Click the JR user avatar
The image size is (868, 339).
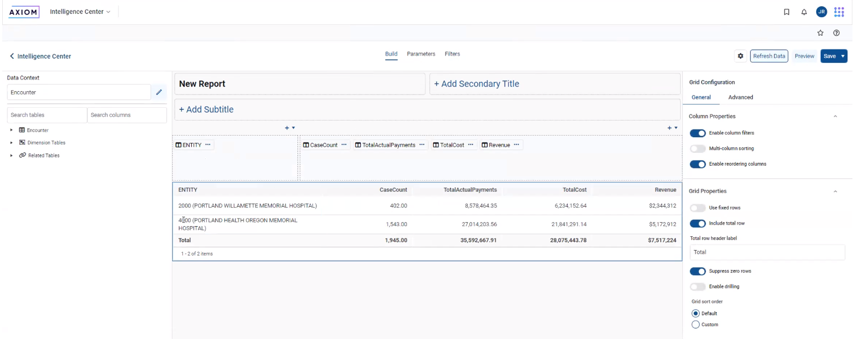pos(821,12)
